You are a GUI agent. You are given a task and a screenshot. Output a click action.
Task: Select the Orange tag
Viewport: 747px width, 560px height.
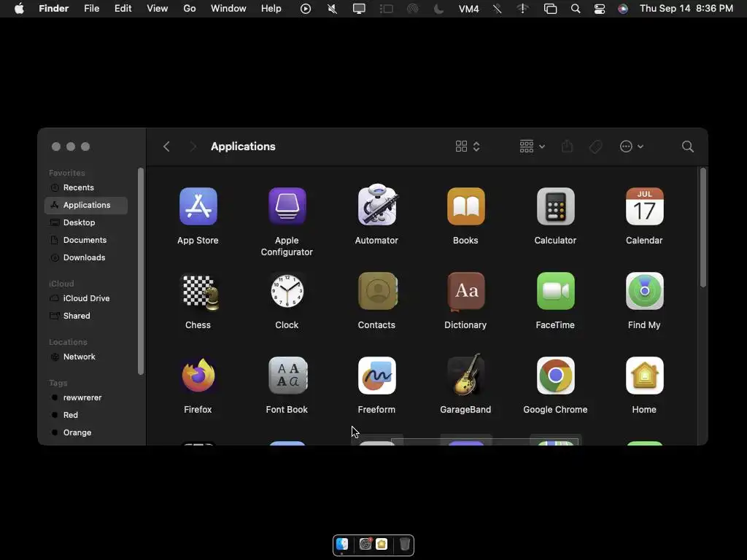pyautogui.click(x=86, y=432)
